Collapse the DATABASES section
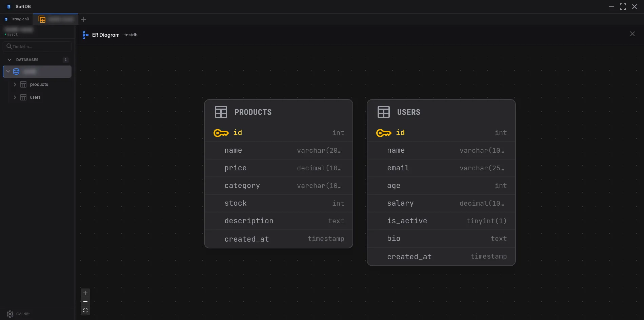The height and width of the screenshot is (320, 644). point(9,60)
